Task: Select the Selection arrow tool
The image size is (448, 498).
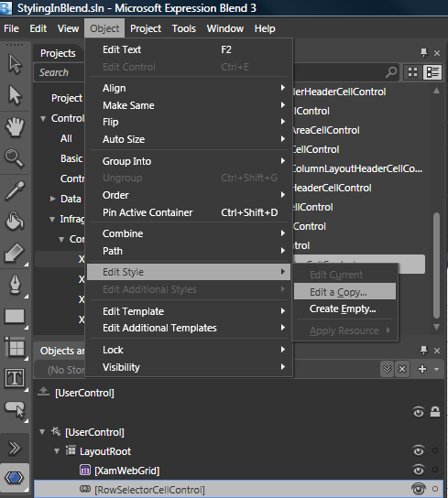Action: coord(15,65)
